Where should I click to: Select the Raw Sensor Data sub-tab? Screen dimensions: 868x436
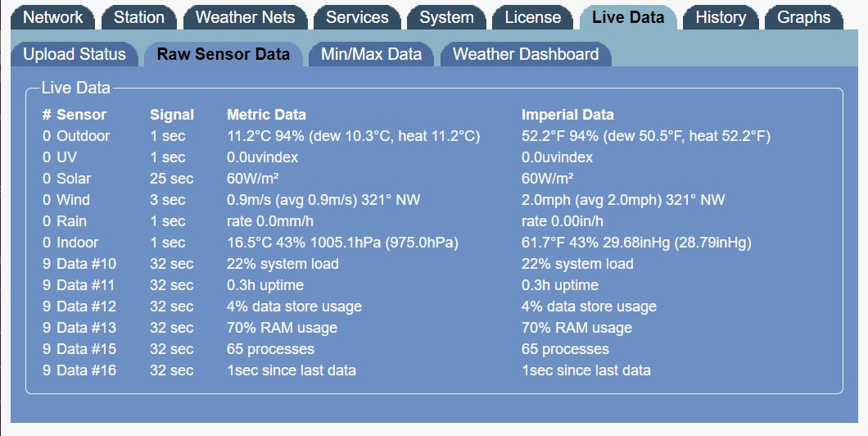point(223,54)
